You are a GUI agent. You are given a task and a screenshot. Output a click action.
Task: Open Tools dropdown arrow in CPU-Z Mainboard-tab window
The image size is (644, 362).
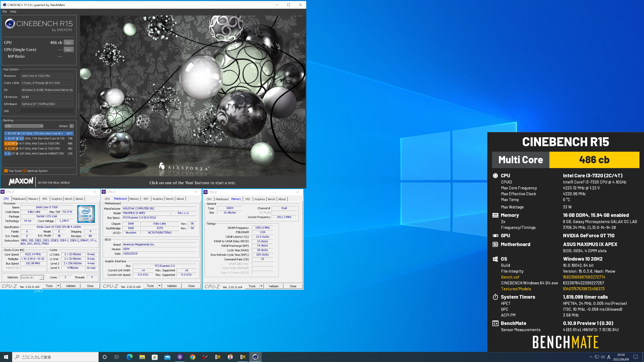coord(159,286)
